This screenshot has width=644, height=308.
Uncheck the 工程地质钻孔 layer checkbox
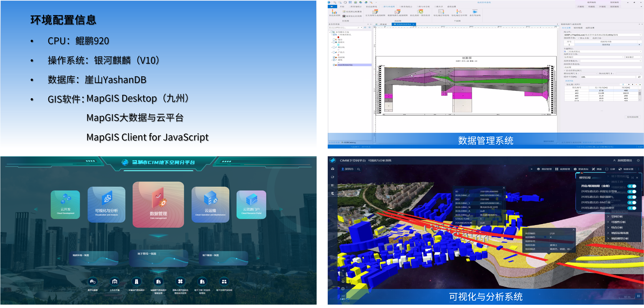(334, 35)
